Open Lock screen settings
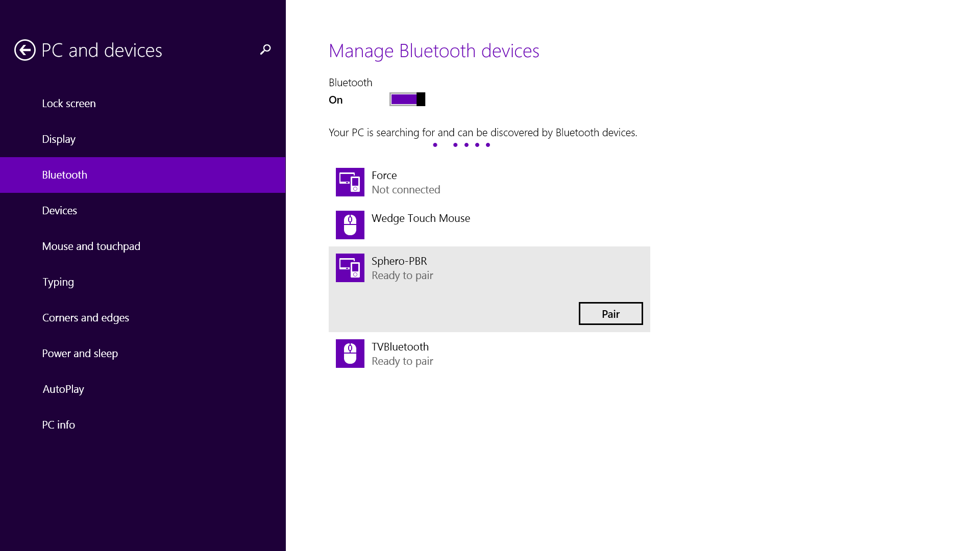980x551 pixels. pyautogui.click(x=69, y=104)
